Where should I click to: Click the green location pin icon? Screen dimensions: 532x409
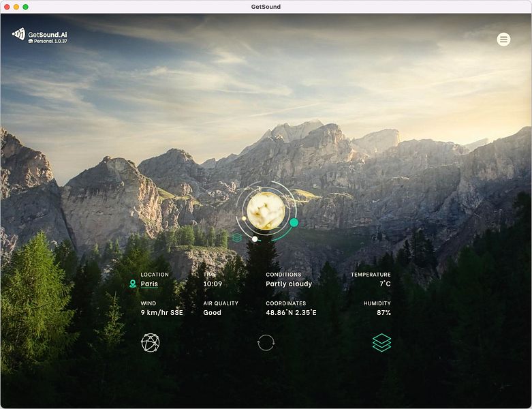coord(133,284)
